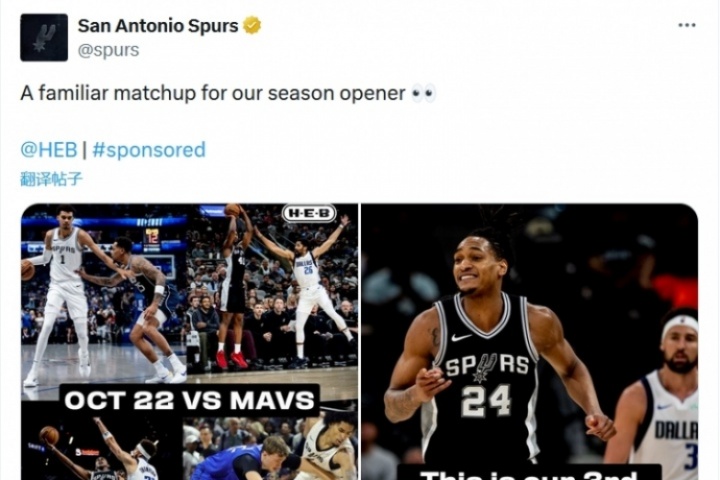Viewport: 720px width, 480px height.
Task: Open the @HEB mention link
Action: [49, 150]
